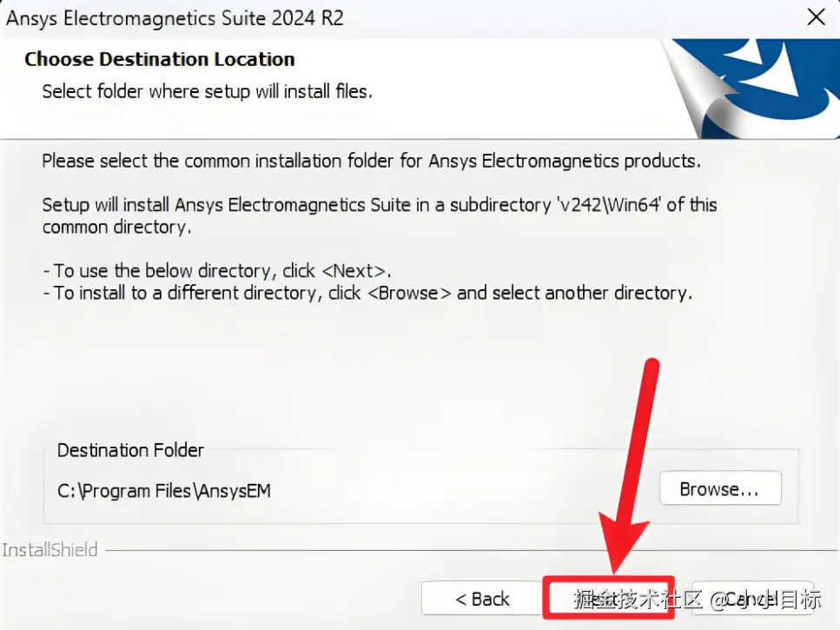Click the 'Please select the common installation' text
Viewport: 840px width, 630px height.
click(x=371, y=161)
